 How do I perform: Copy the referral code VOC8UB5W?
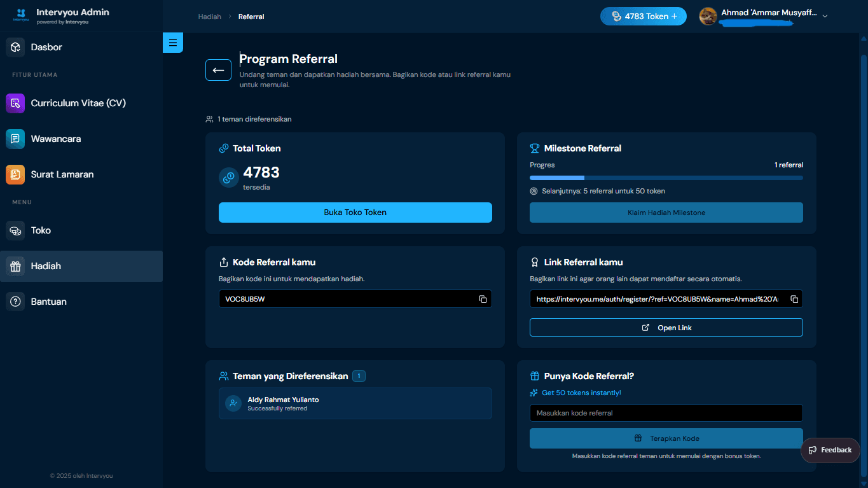[483, 299]
